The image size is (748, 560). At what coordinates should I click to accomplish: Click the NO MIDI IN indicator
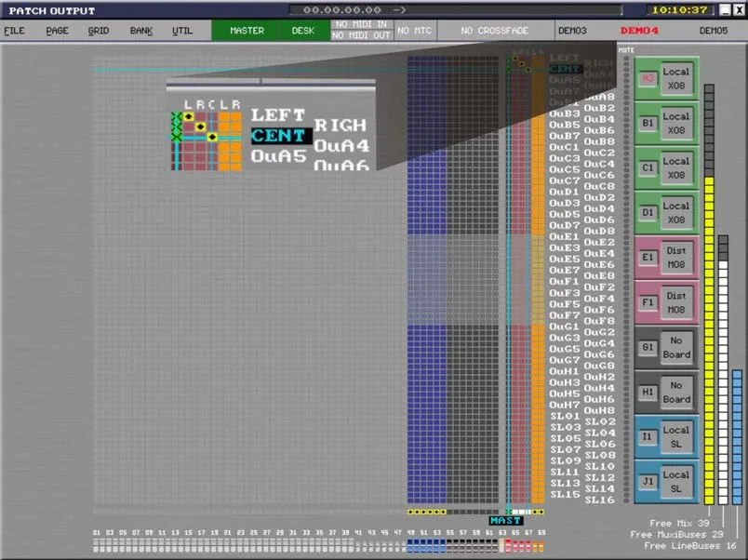click(362, 24)
